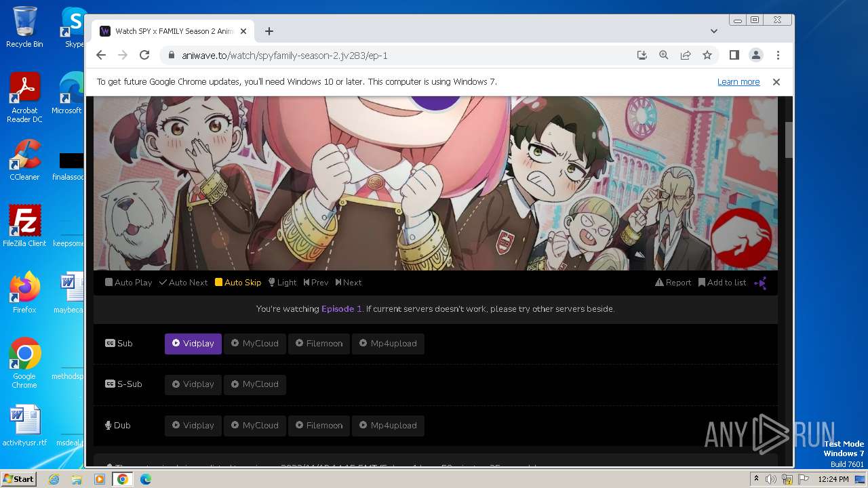Open Acrobat Reader DC desktop icon
The image size is (868, 488).
click(x=24, y=98)
